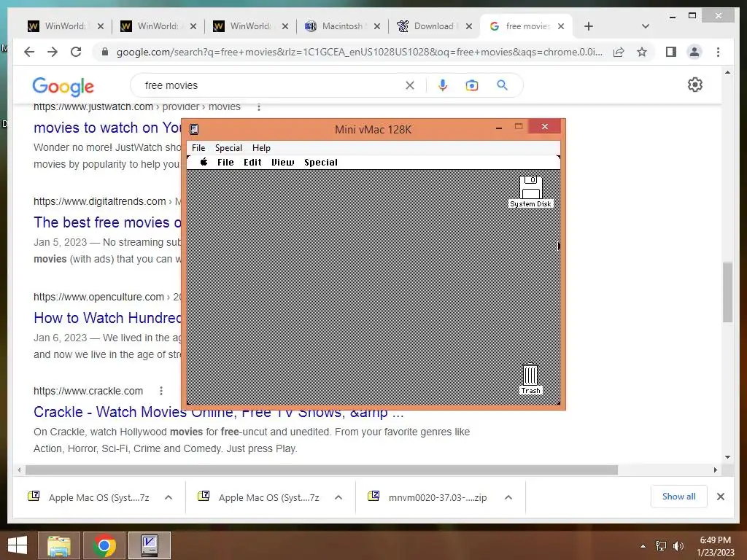The width and height of the screenshot is (747, 560).
Task: Open Mini vMac Help menu
Action: (261, 147)
